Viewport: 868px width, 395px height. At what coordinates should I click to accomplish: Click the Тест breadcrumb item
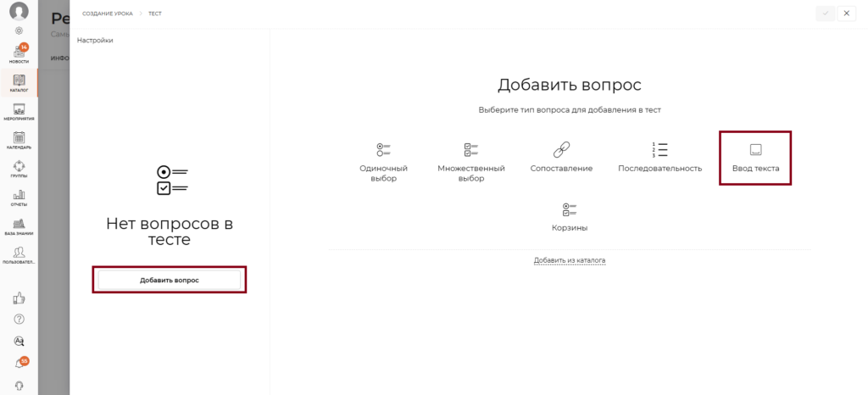click(x=155, y=14)
